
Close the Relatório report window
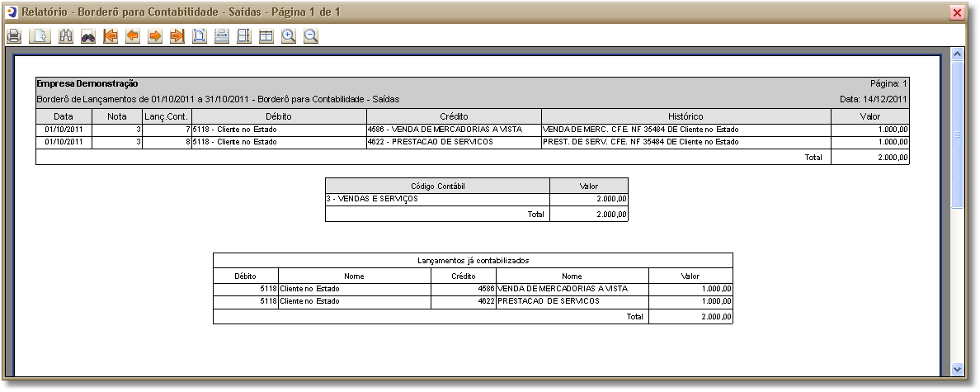(x=957, y=12)
